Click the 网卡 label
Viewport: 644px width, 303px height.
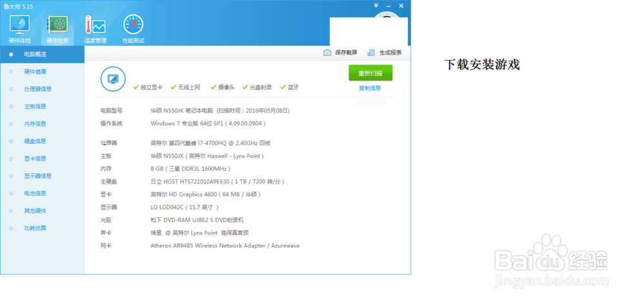pyautogui.click(x=106, y=246)
